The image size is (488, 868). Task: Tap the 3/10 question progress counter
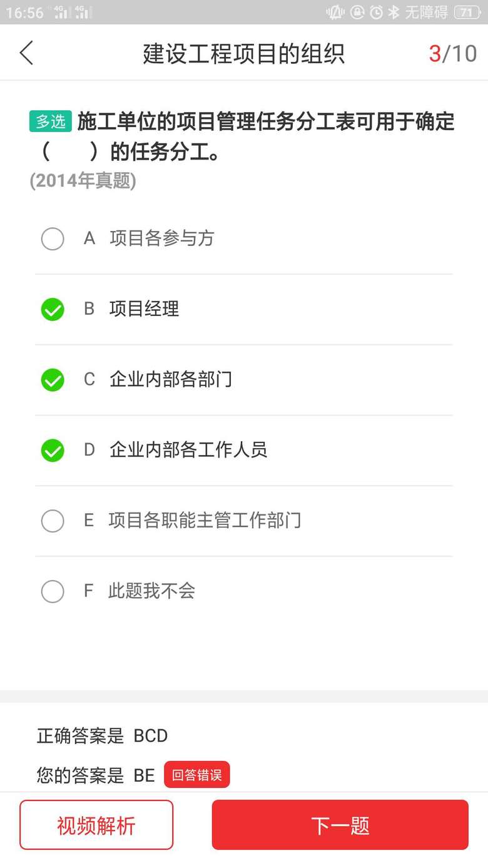452,54
